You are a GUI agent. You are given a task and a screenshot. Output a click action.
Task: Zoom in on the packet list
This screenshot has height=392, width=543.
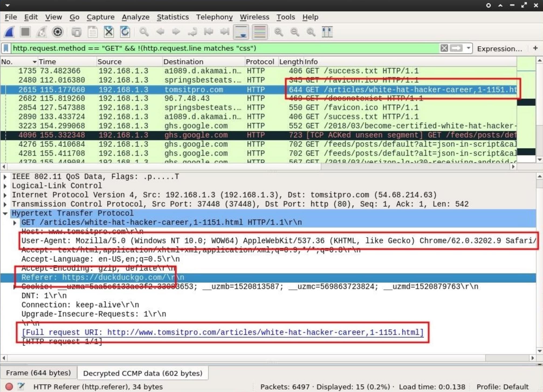click(x=279, y=32)
